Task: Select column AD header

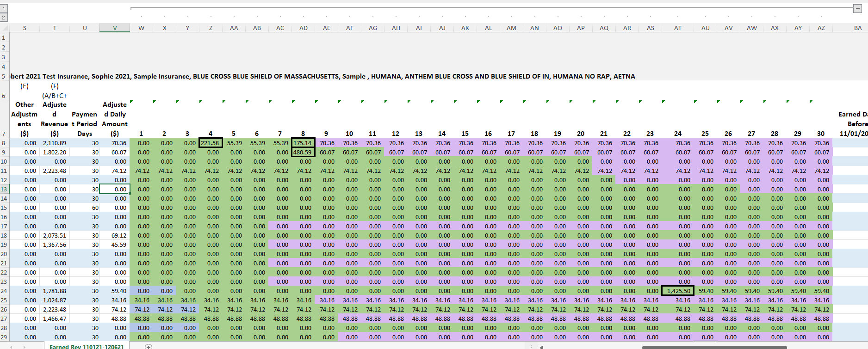Action: coord(304,28)
